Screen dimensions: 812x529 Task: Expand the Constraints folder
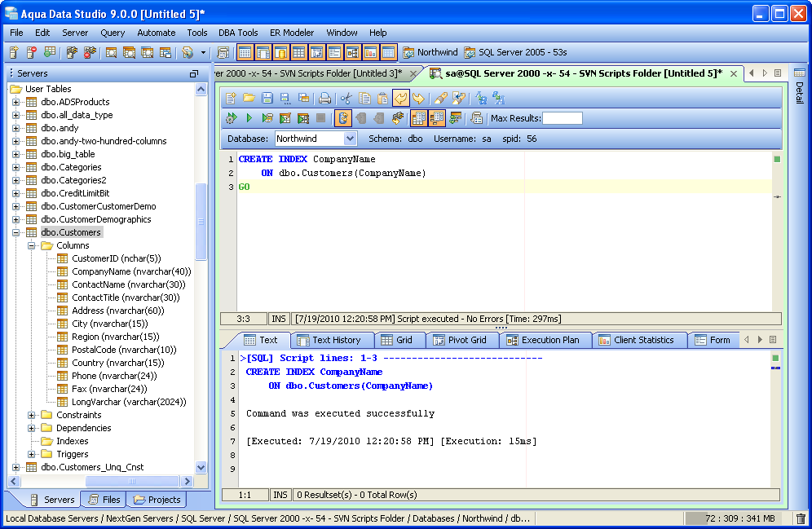tap(32, 415)
